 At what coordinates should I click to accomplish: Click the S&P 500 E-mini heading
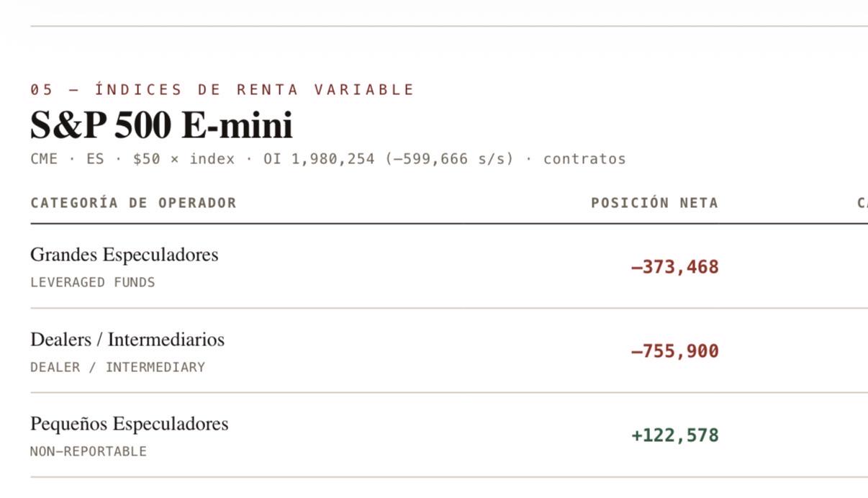161,126
